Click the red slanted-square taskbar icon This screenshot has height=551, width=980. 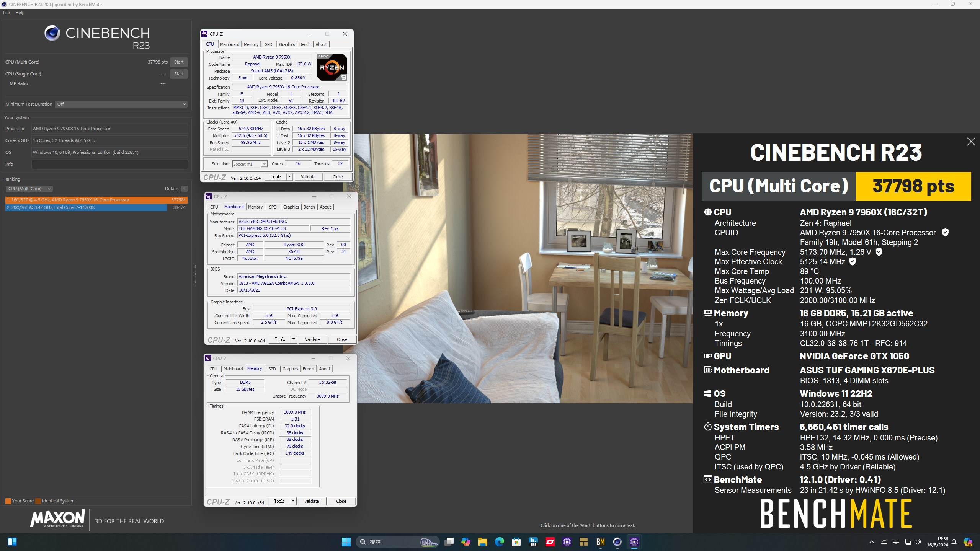(550, 541)
